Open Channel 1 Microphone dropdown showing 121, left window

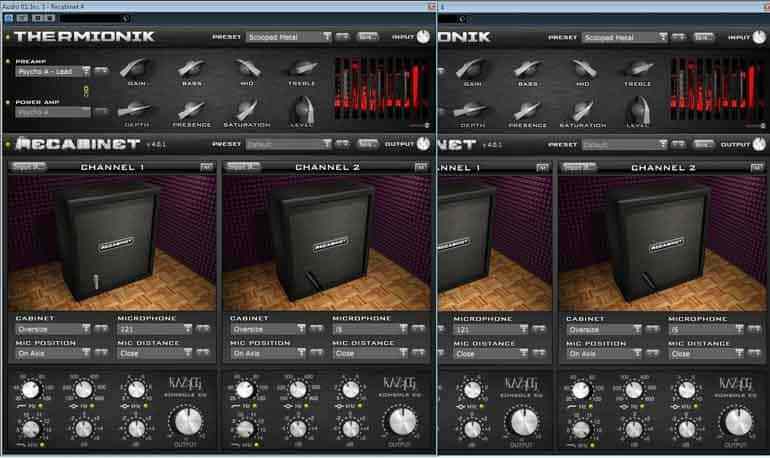click(x=155, y=329)
